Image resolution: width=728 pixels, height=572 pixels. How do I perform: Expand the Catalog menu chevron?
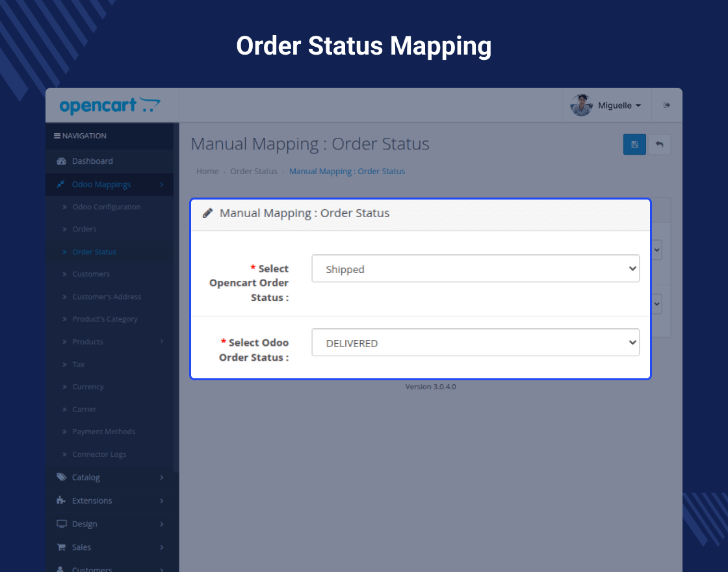click(x=162, y=477)
